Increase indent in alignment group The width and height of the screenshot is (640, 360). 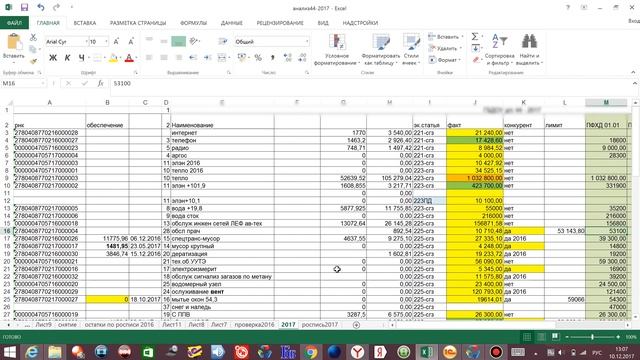click(x=207, y=58)
